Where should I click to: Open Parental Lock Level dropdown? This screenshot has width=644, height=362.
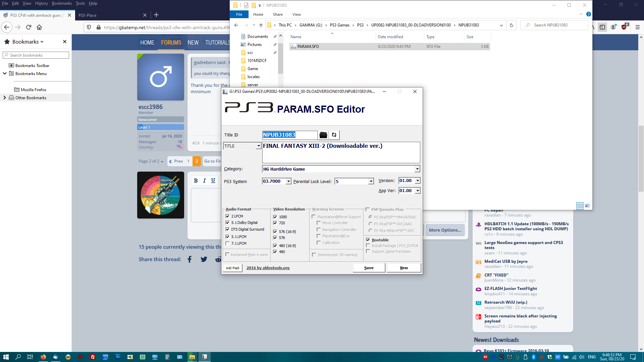(371, 181)
